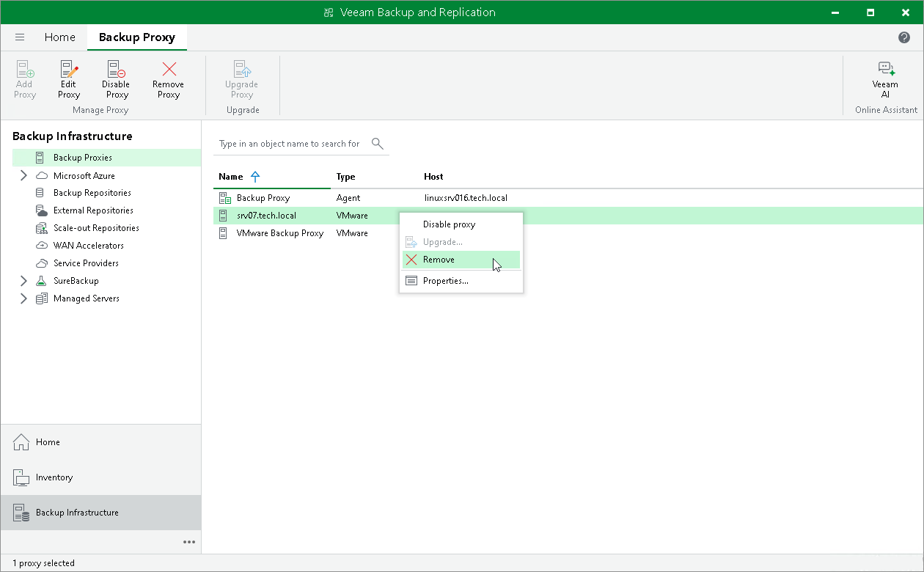Expand the Managed Servers node
The width and height of the screenshot is (924, 572).
coord(23,298)
